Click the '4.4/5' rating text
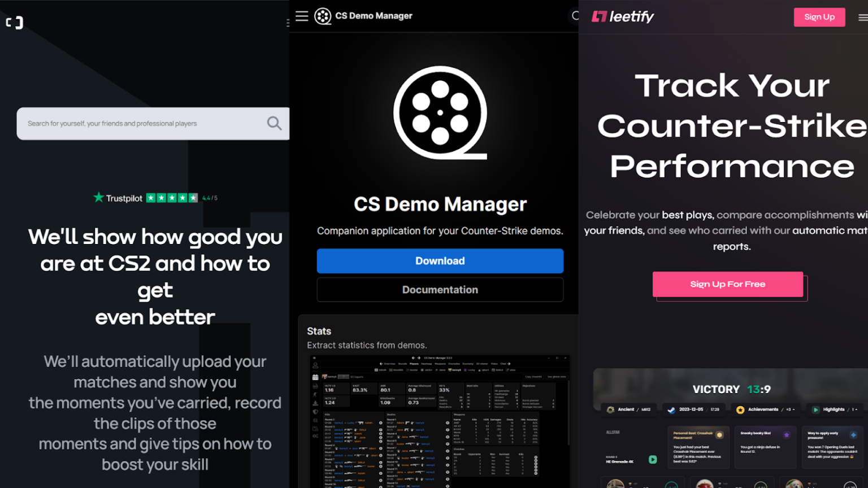This screenshot has height=488, width=868. pyautogui.click(x=210, y=198)
